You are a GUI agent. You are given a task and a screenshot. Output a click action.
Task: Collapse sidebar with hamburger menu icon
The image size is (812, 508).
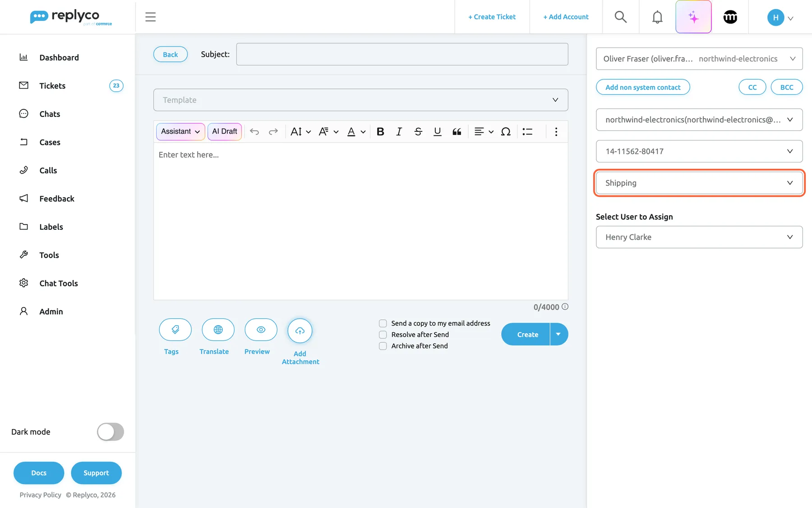click(151, 17)
